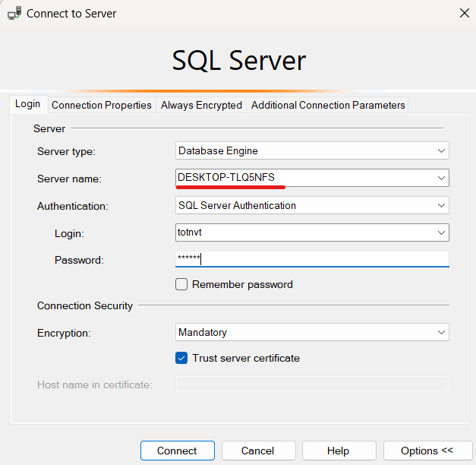This screenshot has width=476, height=465.
Task: Click the SQL Server Authentication value
Action: coord(237,205)
